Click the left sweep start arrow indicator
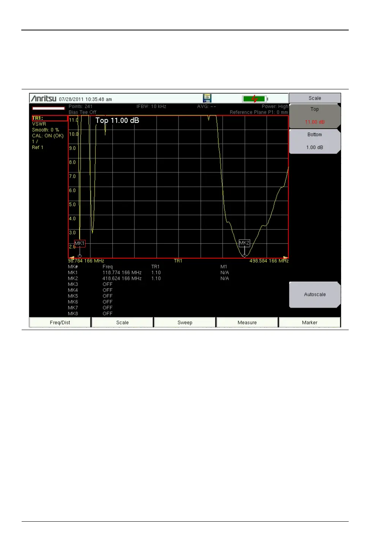The width and height of the screenshot is (392, 554). [71, 257]
